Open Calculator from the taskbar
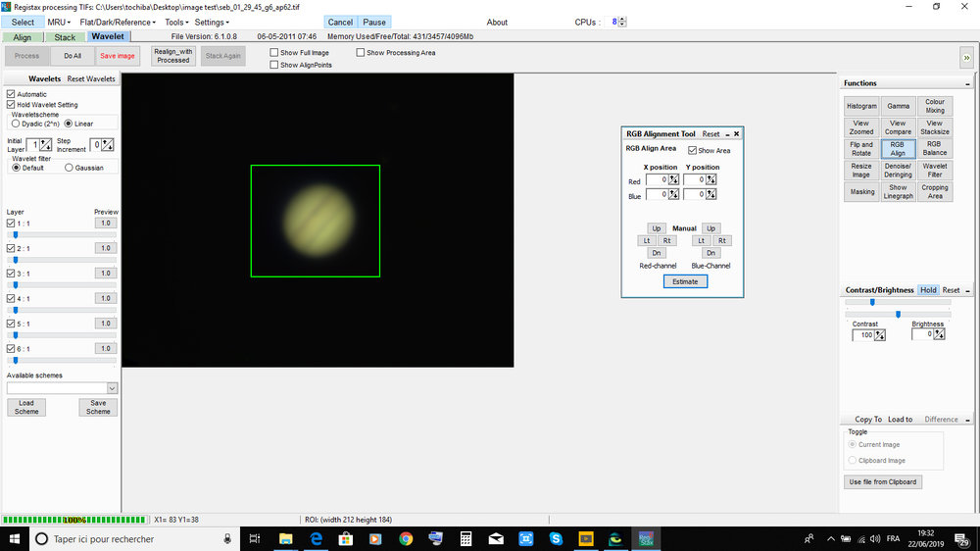 pos(465,538)
